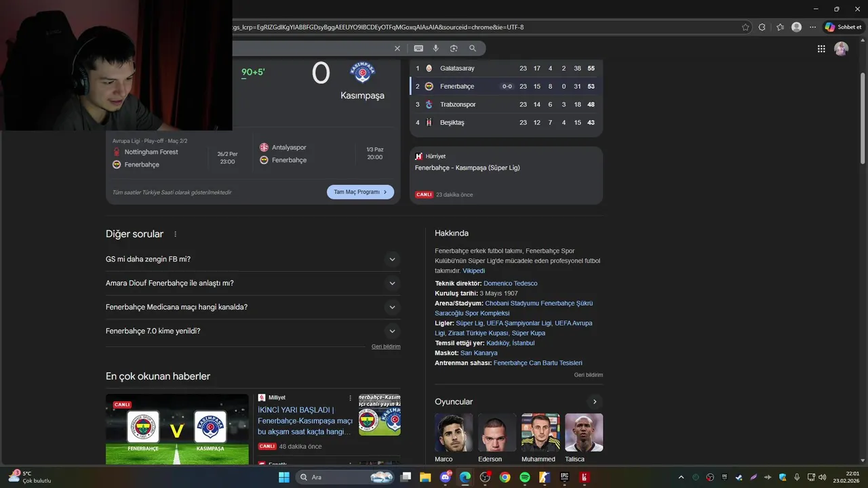Image resolution: width=868 pixels, height=488 pixels.
Task: Open Vikipedi link in Hakkında
Action: tap(474, 270)
